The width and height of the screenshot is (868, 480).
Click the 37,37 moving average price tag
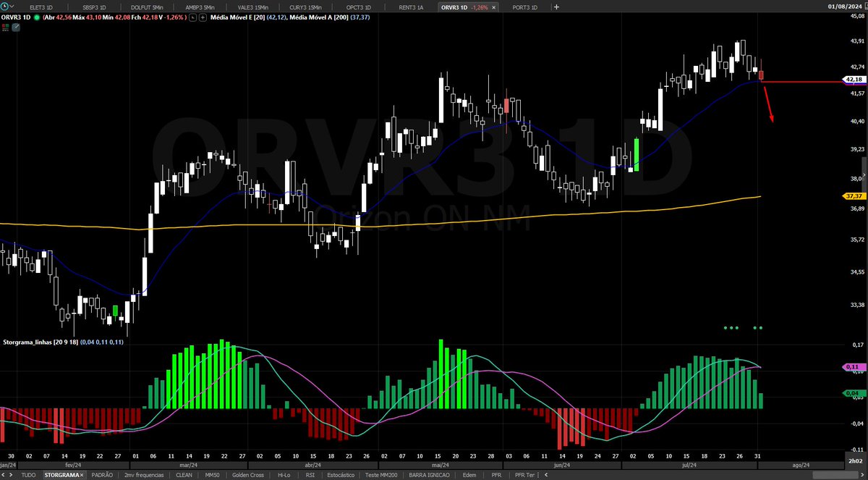854,196
